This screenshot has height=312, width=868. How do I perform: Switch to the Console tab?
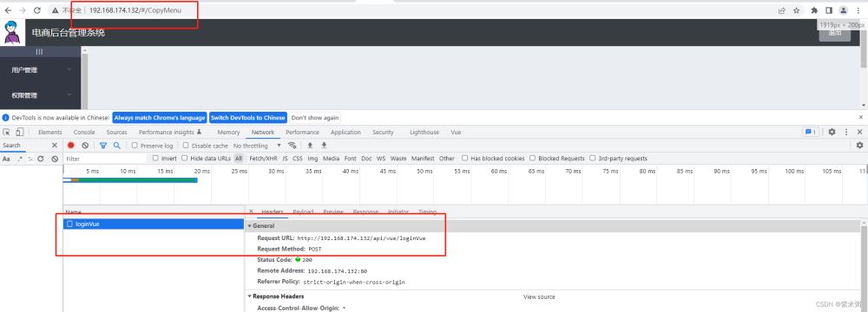(x=84, y=133)
